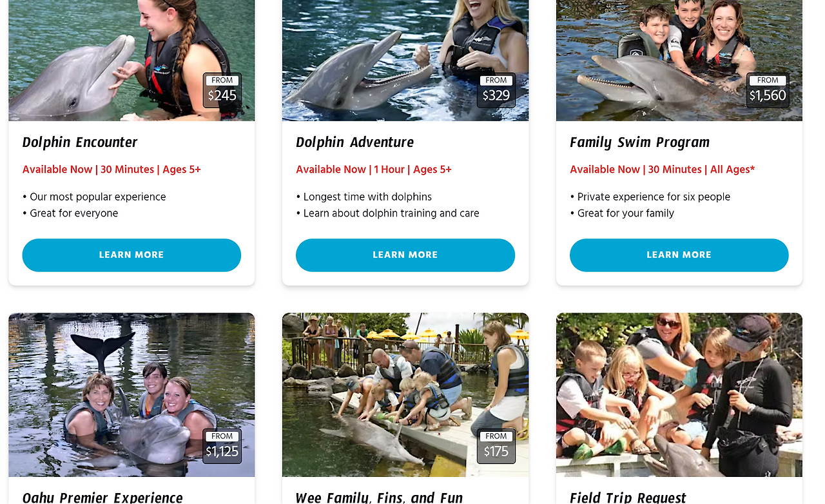Image resolution: width=825 pixels, height=504 pixels.
Task: Click the Oahu Premier photo with dolphin tail
Action: click(131, 395)
